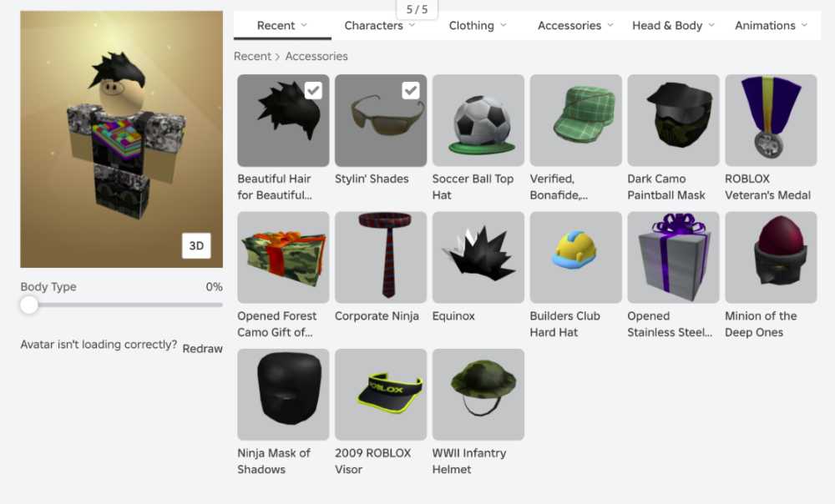Uncheck the Stylin' Shades equipped checkmark
The width and height of the screenshot is (835, 504).
(x=411, y=90)
